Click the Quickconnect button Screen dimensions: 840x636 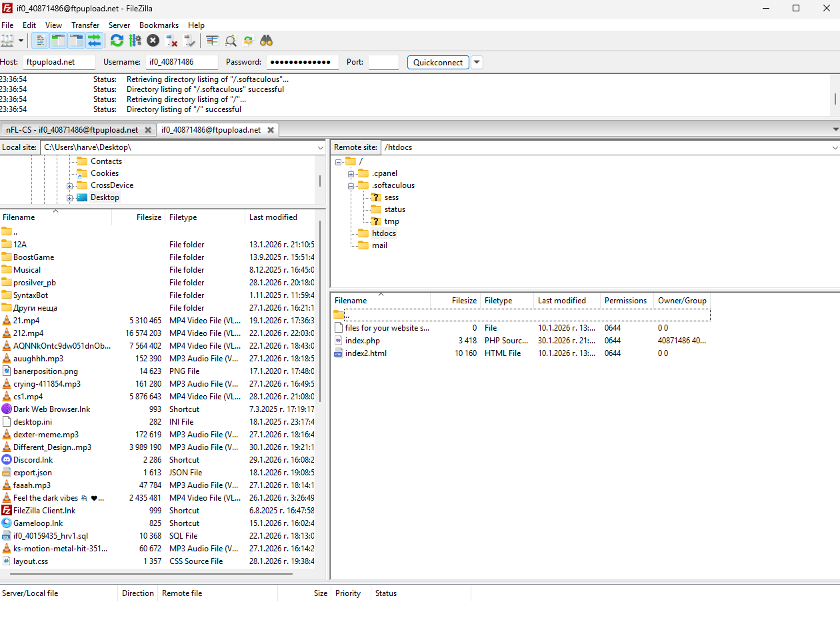pyautogui.click(x=437, y=62)
